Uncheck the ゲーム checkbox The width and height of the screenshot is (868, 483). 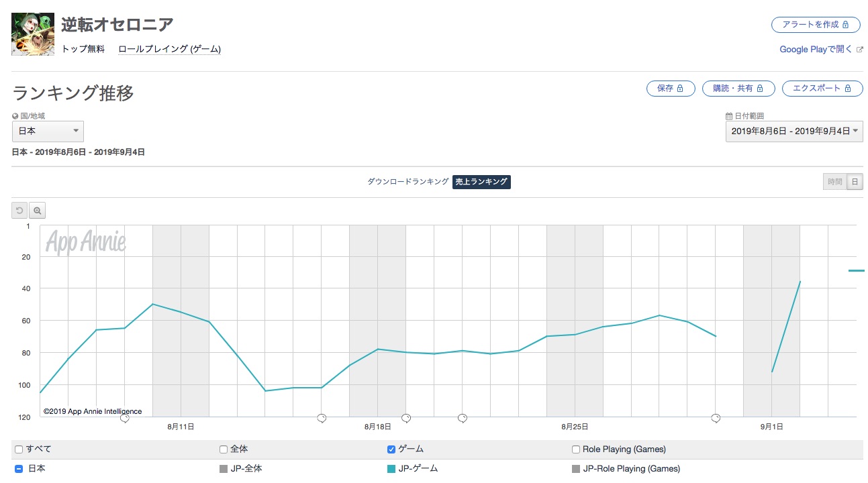click(391, 449)
